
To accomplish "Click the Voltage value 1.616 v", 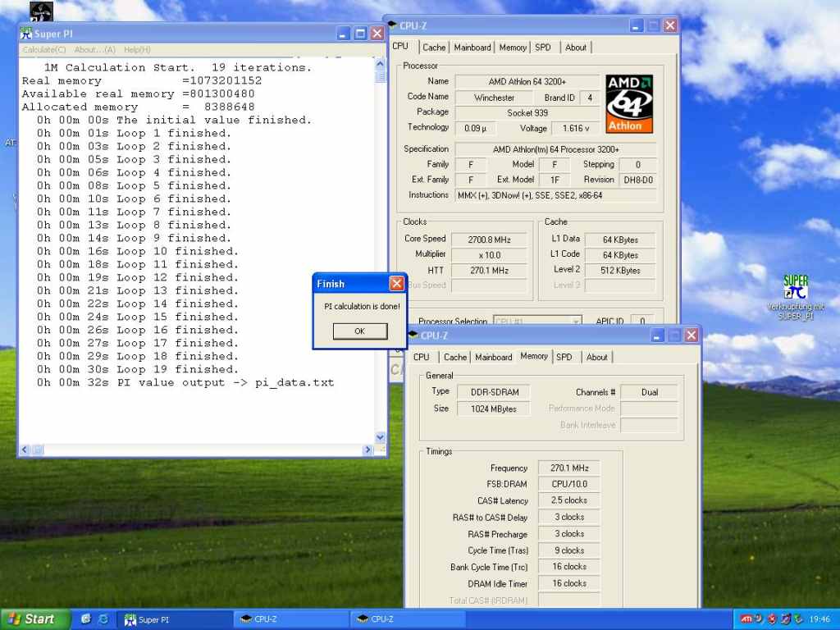I will pos(575,129).
